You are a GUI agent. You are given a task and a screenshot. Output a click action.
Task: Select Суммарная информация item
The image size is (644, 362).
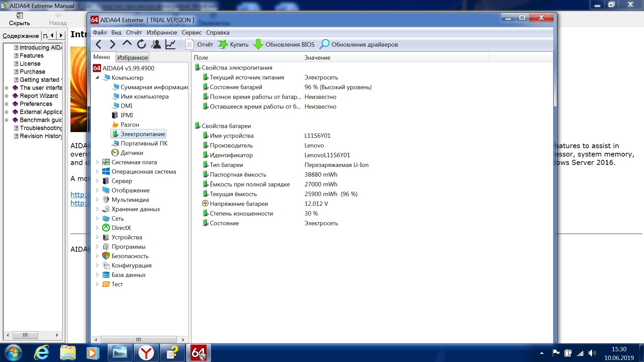150,87
